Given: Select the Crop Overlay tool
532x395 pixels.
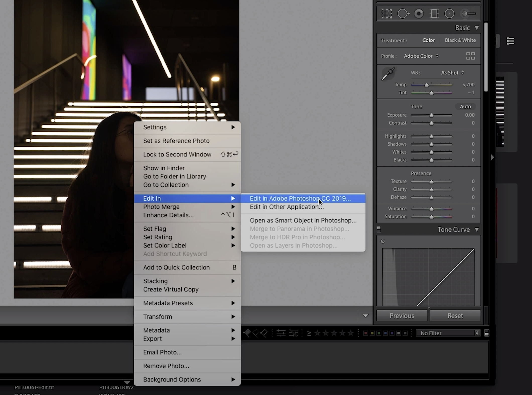Looking at the screenshot, I should click(x=386, y=13).
